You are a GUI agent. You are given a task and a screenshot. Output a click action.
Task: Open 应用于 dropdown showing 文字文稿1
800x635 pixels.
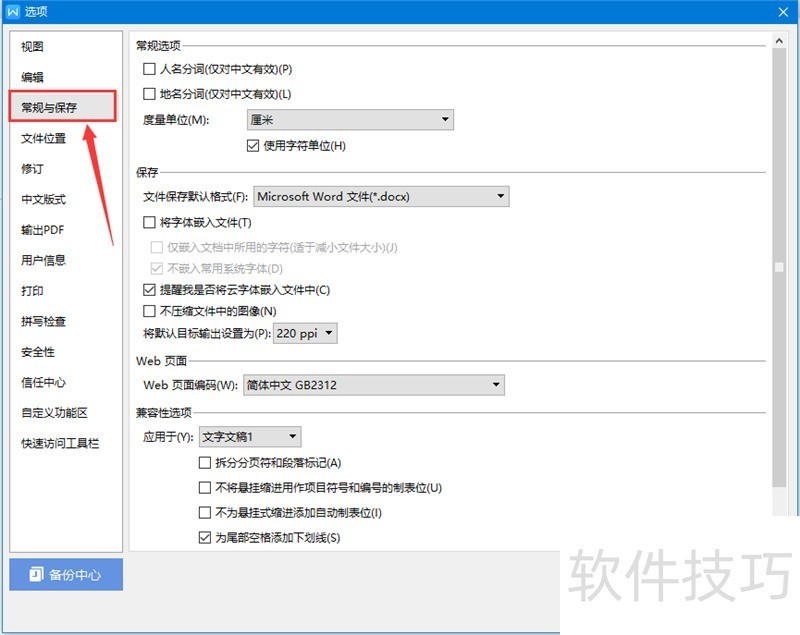click(x=250, y=437)
